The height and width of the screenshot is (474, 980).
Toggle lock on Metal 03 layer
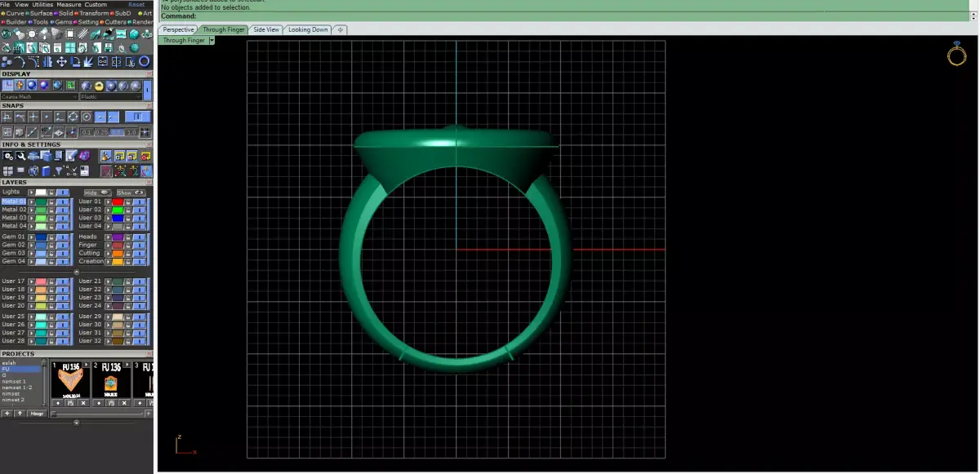[x=51, y=218]
